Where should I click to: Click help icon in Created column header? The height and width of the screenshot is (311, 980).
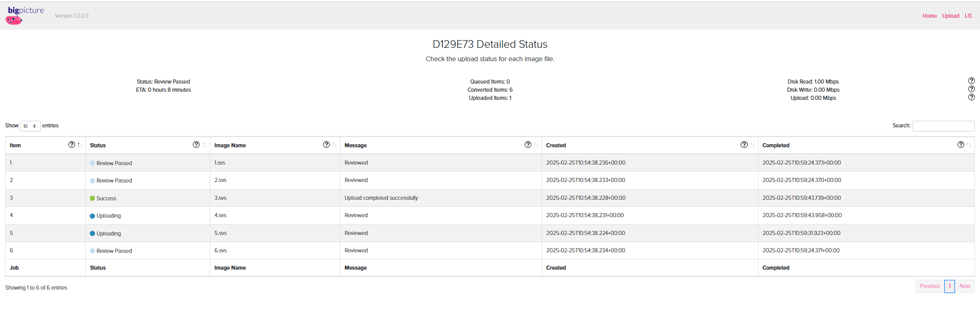click(744, 145)
